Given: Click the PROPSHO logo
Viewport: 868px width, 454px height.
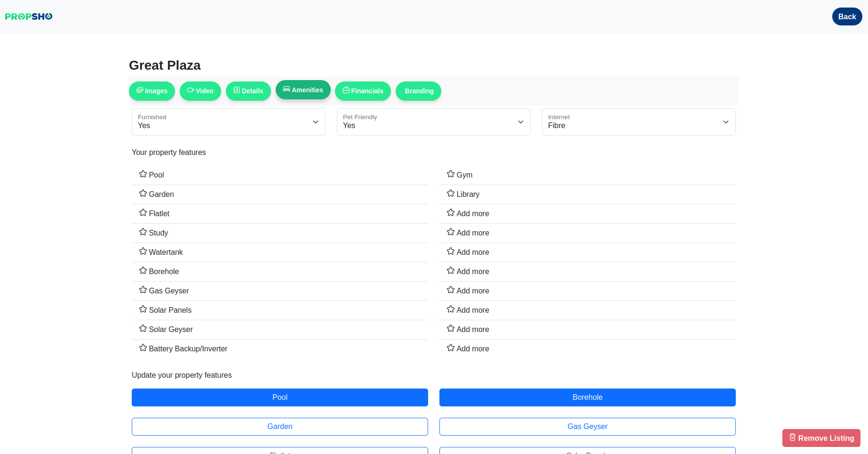Looking at the screenshot, I should [x=29, y=16].
